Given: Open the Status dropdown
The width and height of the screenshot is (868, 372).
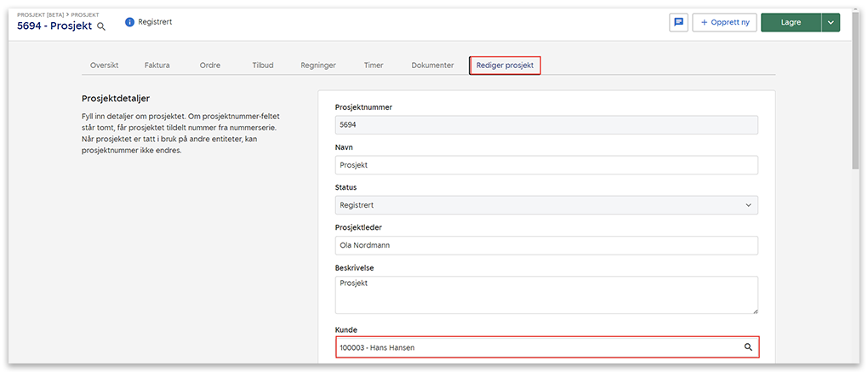Looking at the screenshot, I should tap(545, 205).
